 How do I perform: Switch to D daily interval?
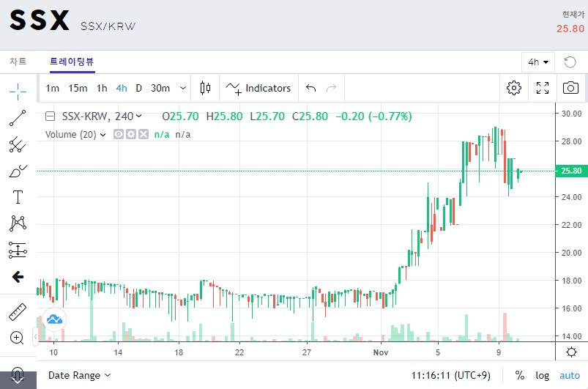tap(138, 88)
